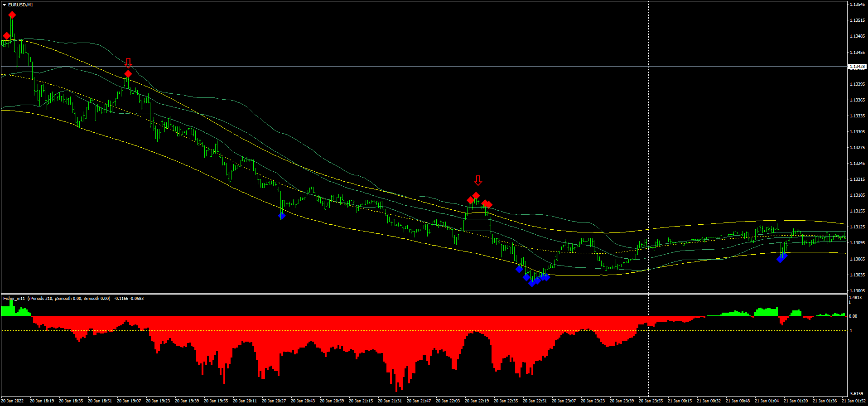
Task: Click the lone blue diamond near 20:27
Action: pos(282,216)
